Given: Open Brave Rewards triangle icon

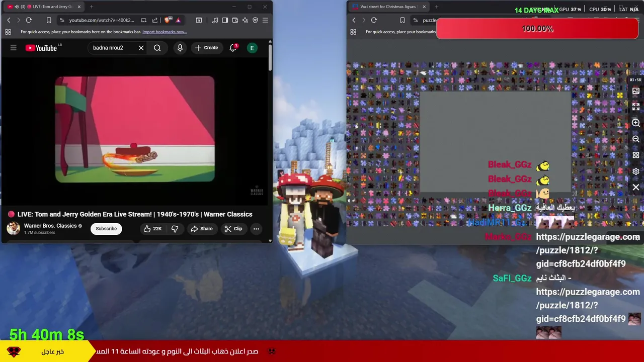Looking at the screenshot, I should point(178,20).
